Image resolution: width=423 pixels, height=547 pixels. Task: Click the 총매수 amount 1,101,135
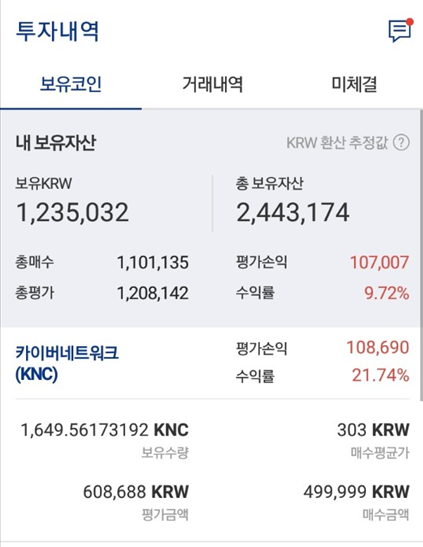point(153,262)
